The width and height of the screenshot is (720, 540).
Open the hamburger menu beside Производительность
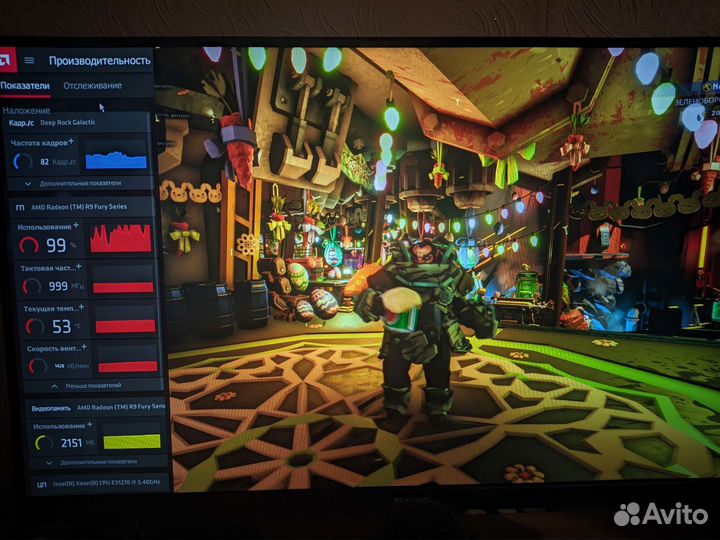point(30,61)
